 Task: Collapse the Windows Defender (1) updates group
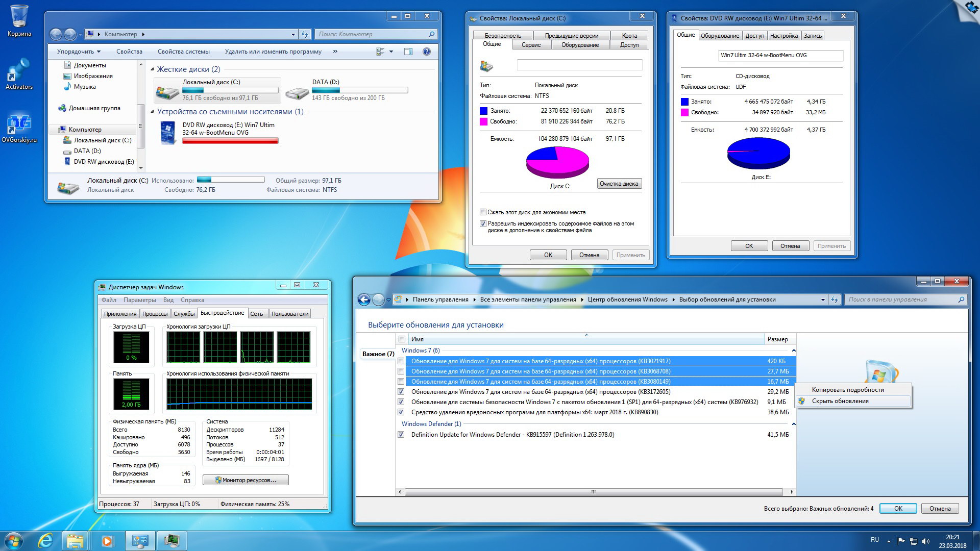pyautogui.click(x=793, y=424)
